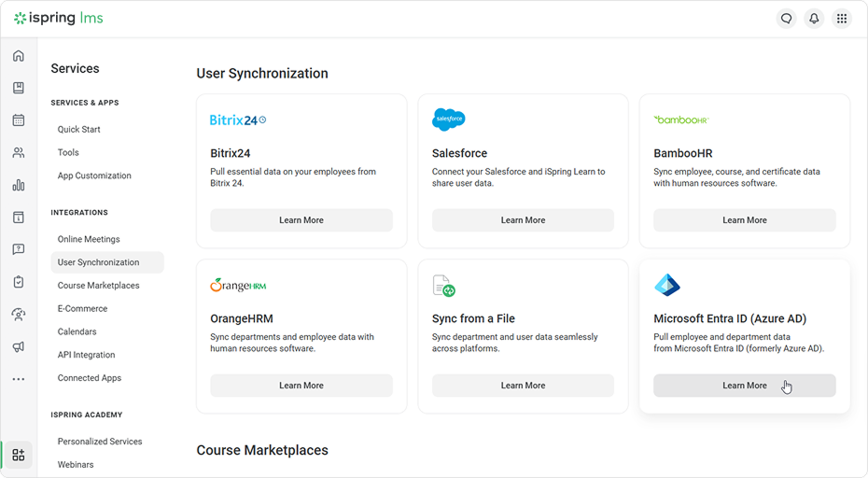The image size is (868, 478).
Task: Click Learn More on Salesforce card
Action: 523,220
